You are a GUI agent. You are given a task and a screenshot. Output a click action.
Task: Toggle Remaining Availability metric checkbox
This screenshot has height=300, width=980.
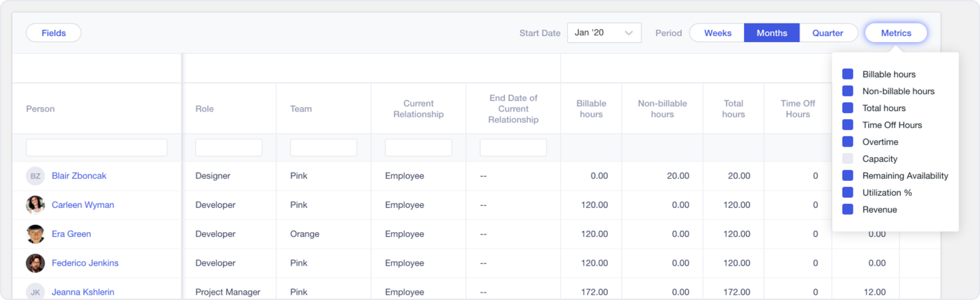click(848, 176)
